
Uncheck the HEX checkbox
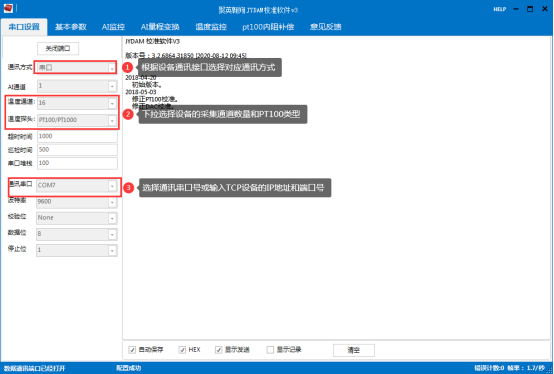182,350
